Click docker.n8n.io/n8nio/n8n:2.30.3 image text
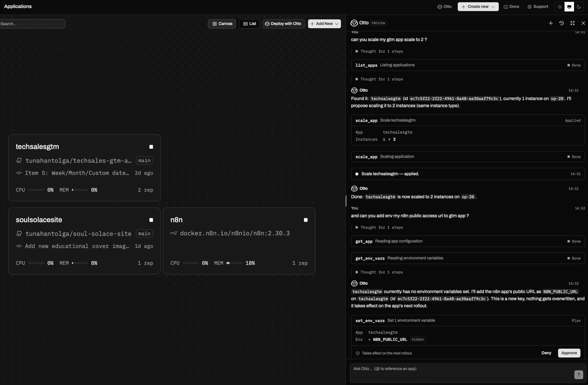 coord(235,233)
